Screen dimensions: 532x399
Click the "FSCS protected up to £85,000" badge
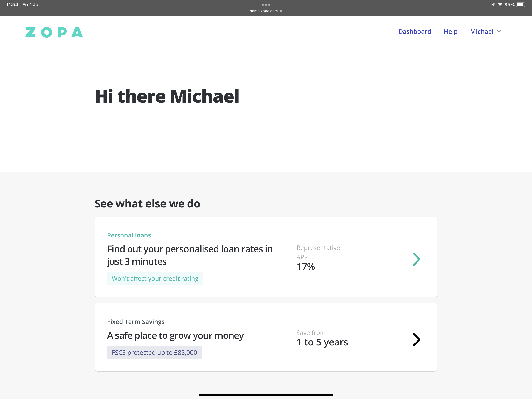click(x=154, y=353)
